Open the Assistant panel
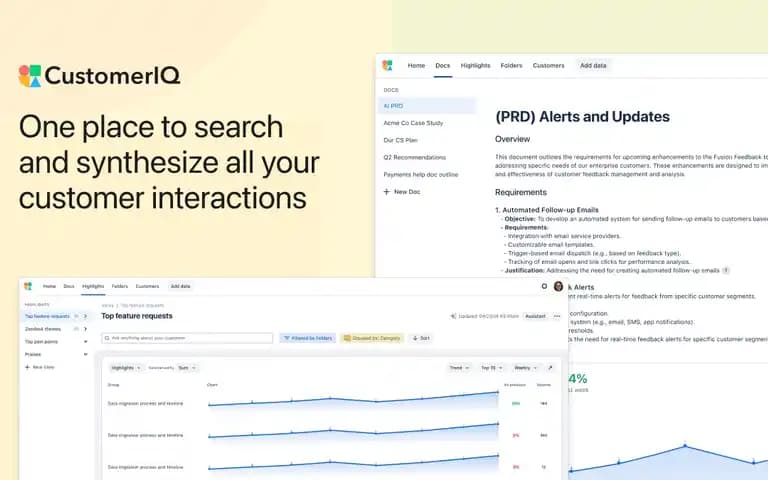This screenshot has width=768, height=480. pos(535,316)
